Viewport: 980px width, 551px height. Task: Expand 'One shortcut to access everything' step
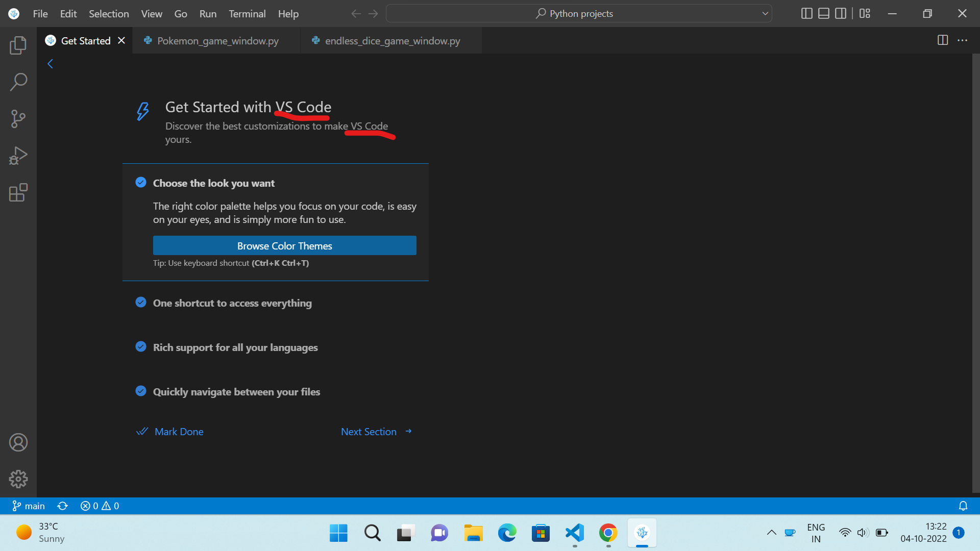(x=232, y=303)
